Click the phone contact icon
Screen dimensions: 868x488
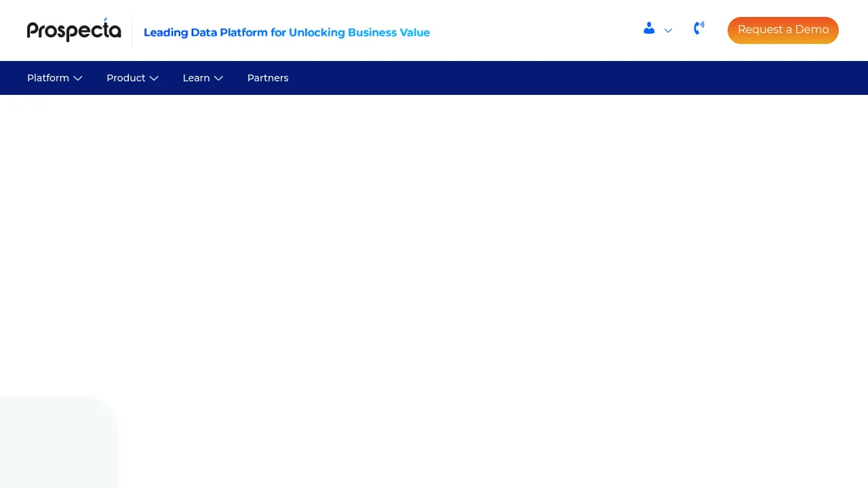click(x=699, y=28)
